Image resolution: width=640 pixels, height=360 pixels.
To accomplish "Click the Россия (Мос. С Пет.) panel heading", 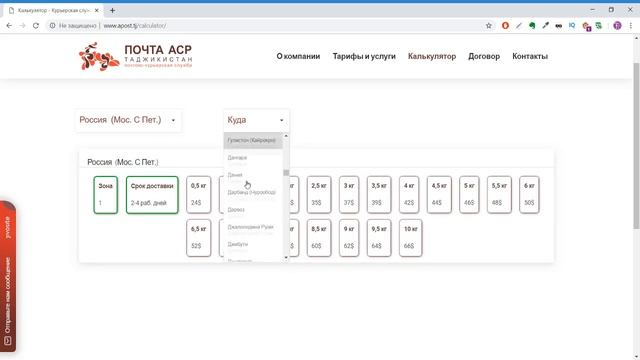I will [x=123, y=162].
